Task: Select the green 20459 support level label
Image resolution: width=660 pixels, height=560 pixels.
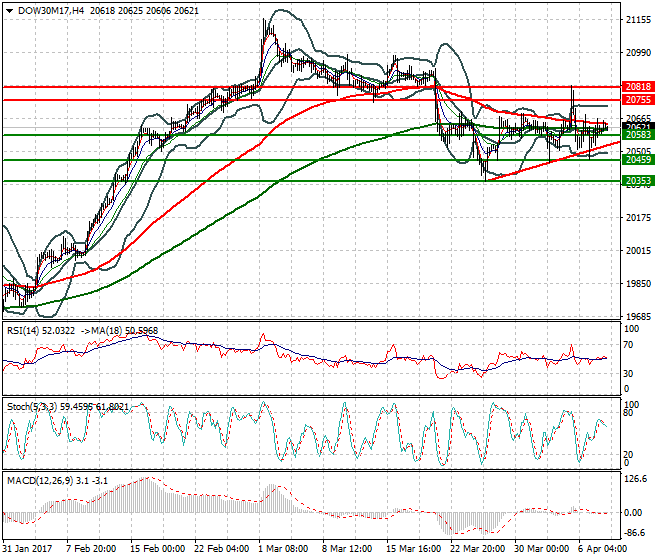Action: coord(638,160)
